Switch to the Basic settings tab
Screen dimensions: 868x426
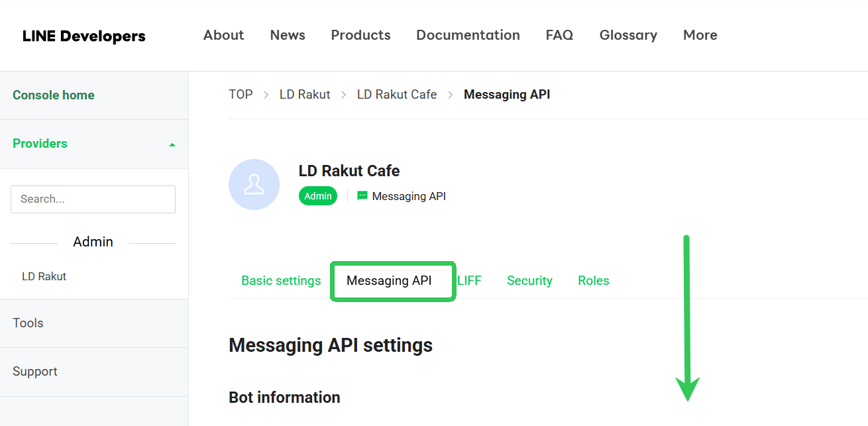coord(281,280)
